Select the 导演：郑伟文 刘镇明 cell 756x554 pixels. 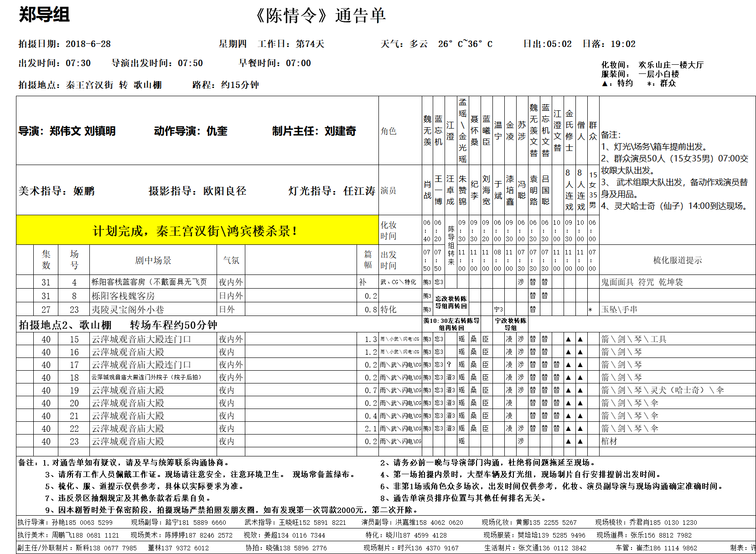click(x=67, y=131)
